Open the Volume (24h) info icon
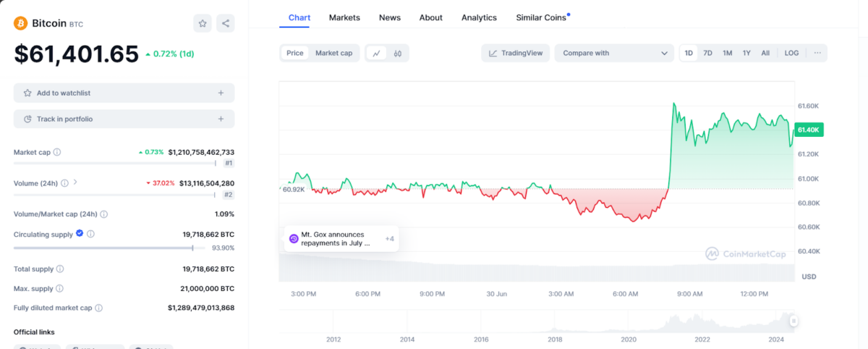Screen dimensions: 868x349 [64, 183]
